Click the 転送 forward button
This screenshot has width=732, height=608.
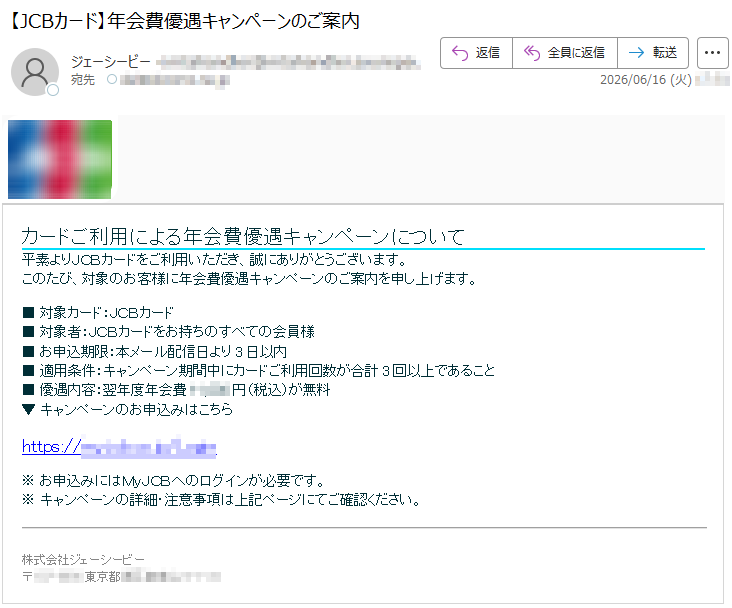(653, 53)
